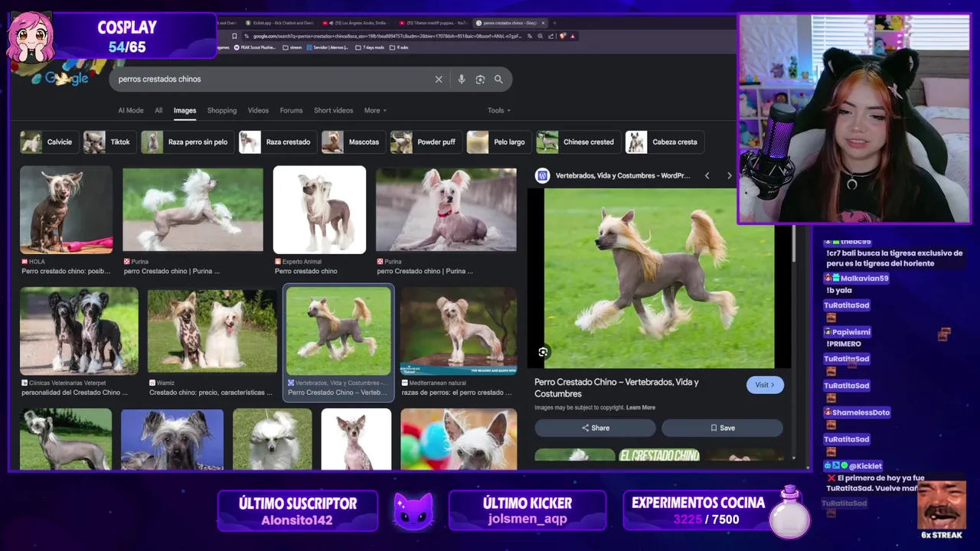Image resolution: width=980 pixels, height=551 pixels.
Task: Click the magnifier search submit icon
Action: [498, 79]
